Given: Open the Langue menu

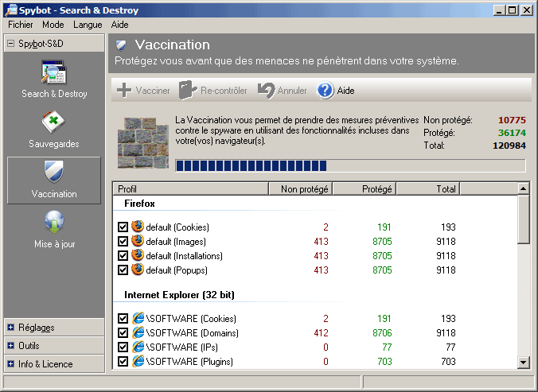Looking at the screenshot, I should (88, 25).
